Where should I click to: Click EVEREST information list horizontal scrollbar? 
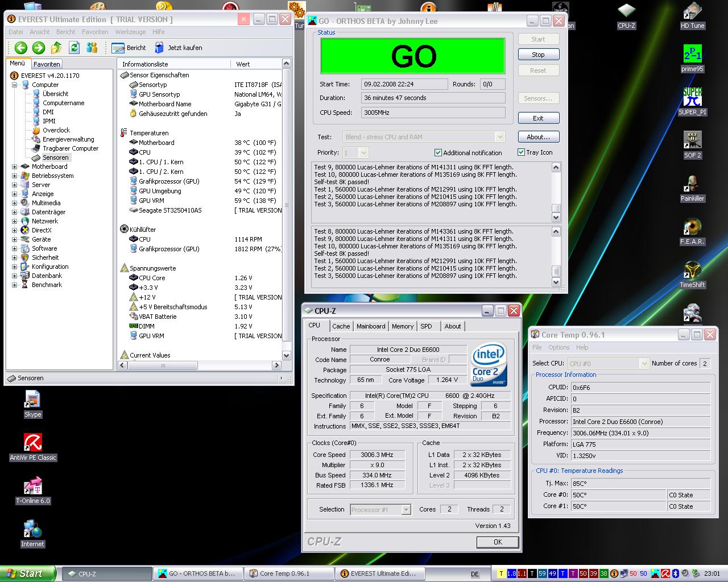point(199,365)
